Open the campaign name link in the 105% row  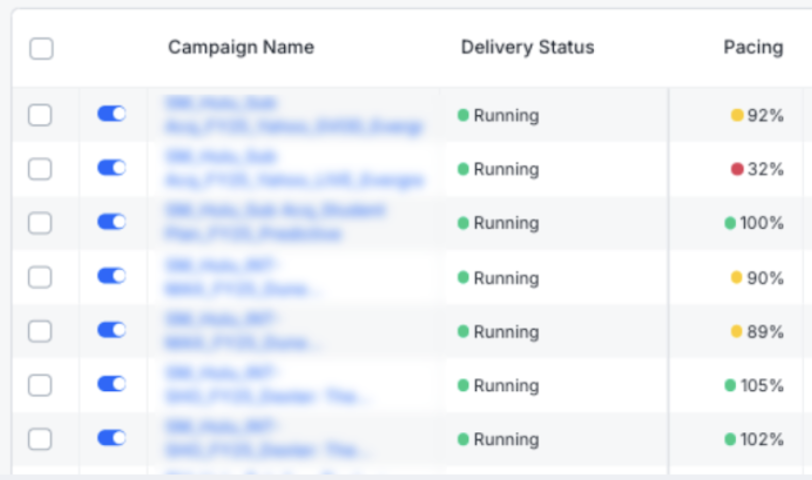click(266, 385)
